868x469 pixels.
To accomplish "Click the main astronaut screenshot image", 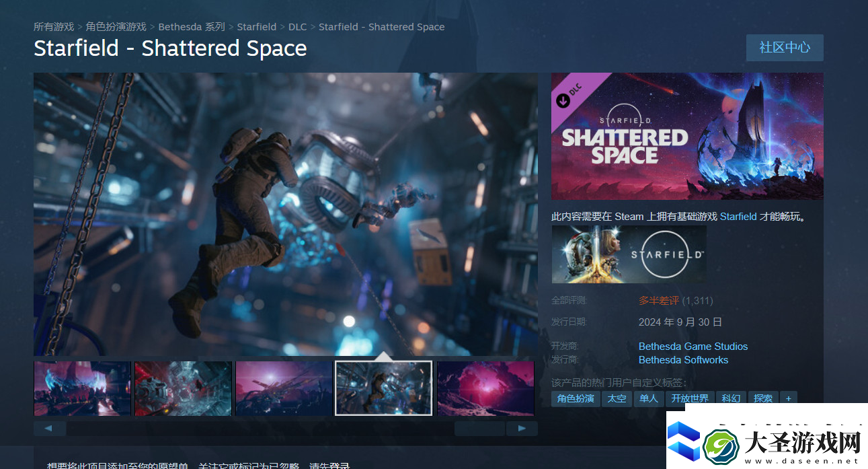I will pyautogui.click(x=286, y=214).
